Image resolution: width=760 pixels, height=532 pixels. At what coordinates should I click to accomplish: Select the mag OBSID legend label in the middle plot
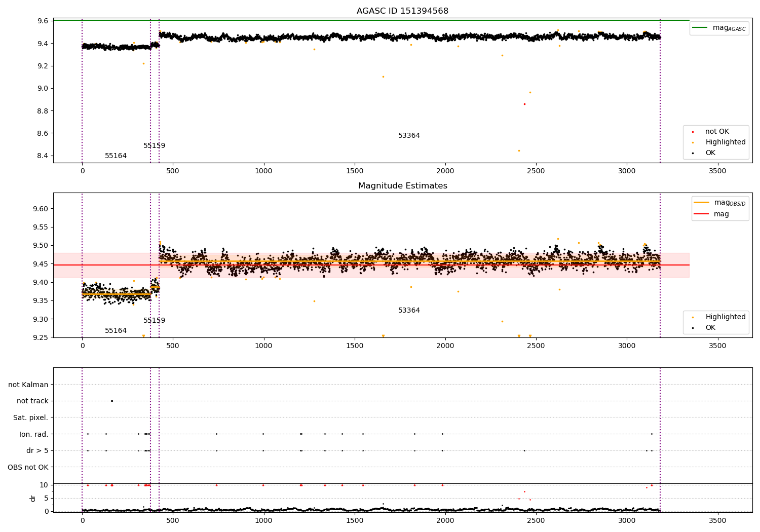pyautogui.click(x=730, y=203)
